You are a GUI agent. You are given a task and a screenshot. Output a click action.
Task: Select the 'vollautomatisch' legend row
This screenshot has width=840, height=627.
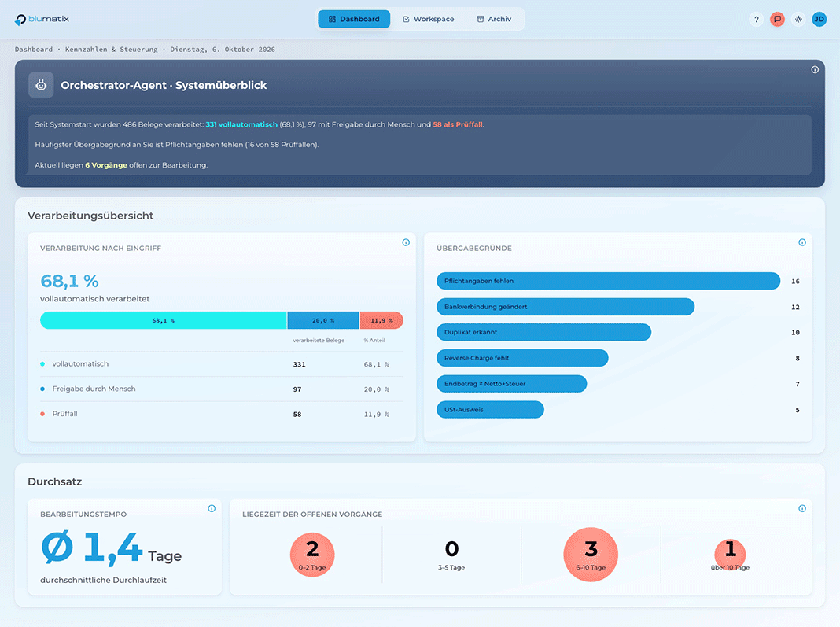pyautogui.click(x=221, y=364)
